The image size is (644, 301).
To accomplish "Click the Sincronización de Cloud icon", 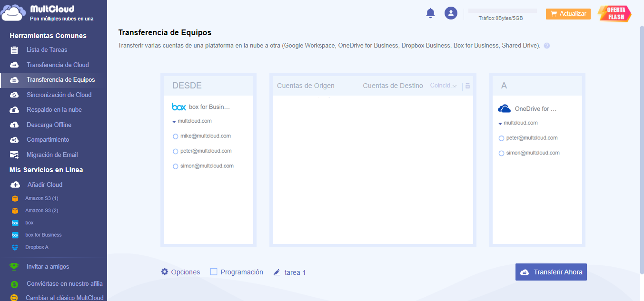I will click(x=14, y=95).
